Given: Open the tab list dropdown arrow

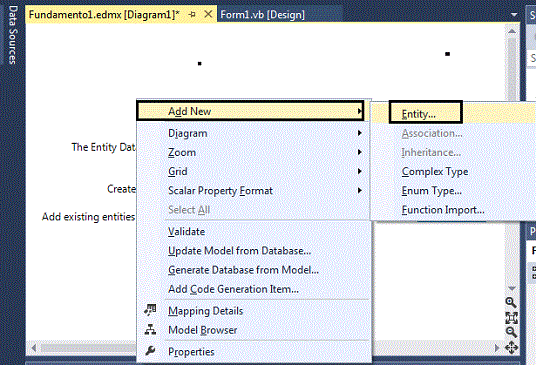Looking at the screenshot, I should coord(513,15).
